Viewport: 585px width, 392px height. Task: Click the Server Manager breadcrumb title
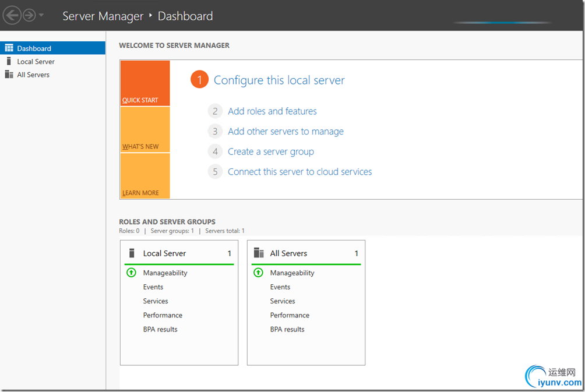click(x=103, y=16)
